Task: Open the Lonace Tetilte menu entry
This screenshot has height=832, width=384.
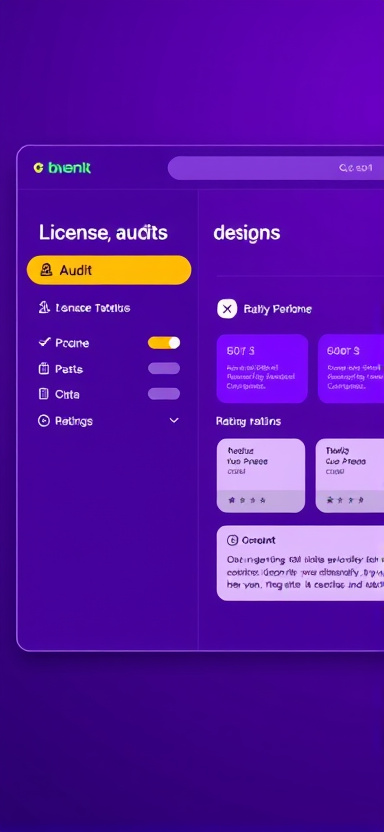Action: click(85, 308)
